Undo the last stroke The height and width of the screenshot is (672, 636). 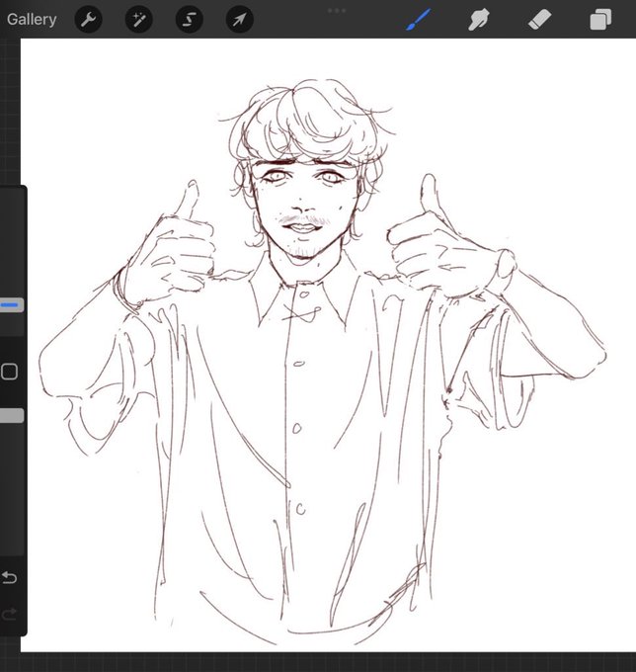point(9,578)
